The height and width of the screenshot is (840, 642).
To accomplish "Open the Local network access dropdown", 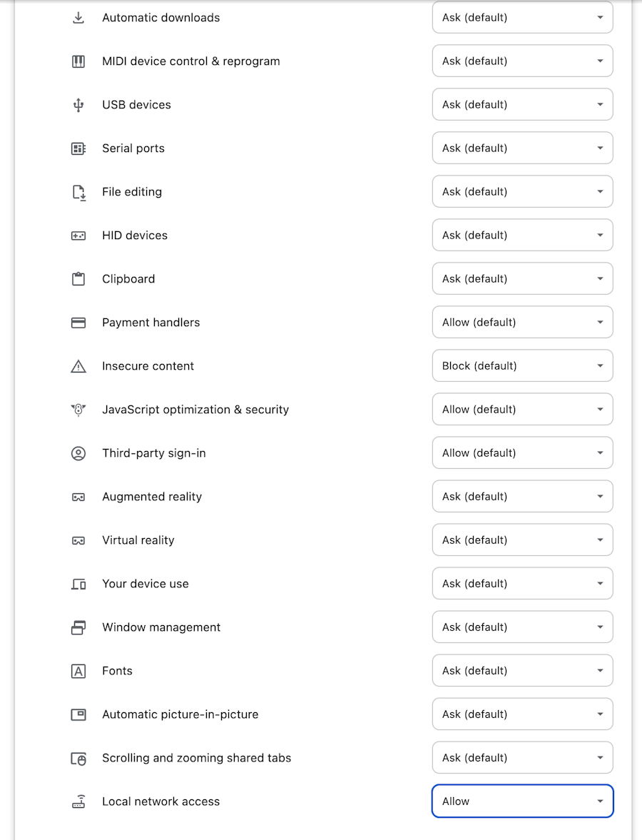I will click(522, 801).
